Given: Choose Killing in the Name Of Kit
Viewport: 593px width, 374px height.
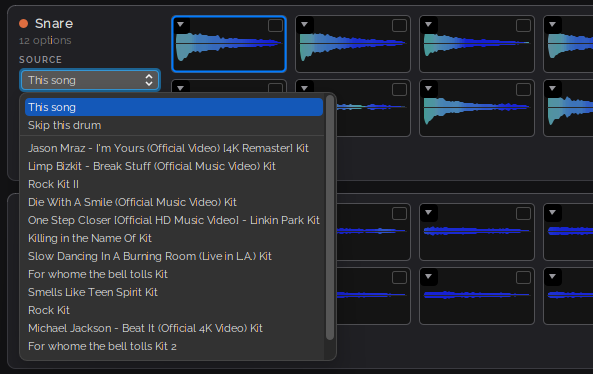Looking at the screenshot, I should pyautogui.click(x=174, y=238).
